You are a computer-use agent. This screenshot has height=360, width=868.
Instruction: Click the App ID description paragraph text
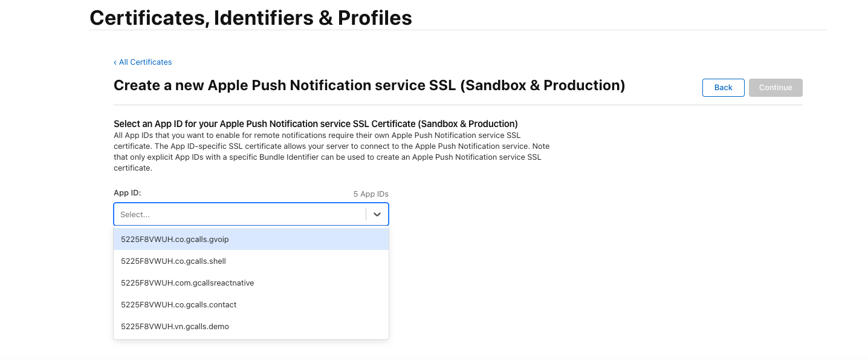click(331, 152)
